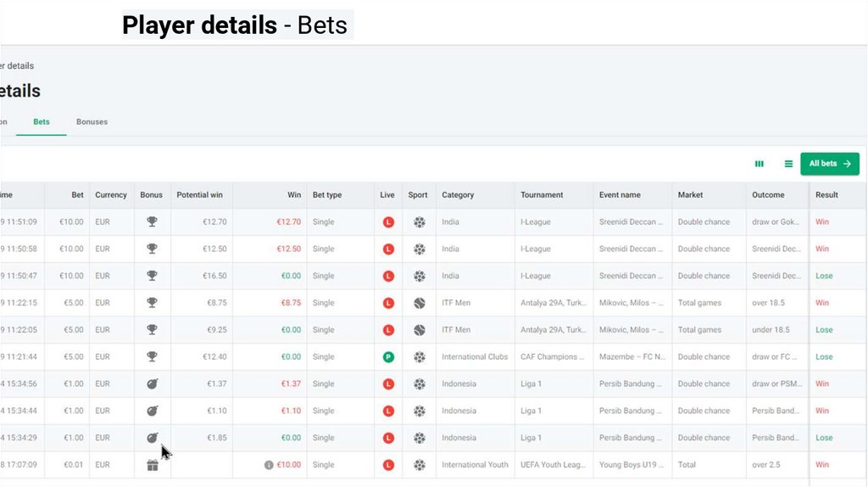
Task: Click football sport icon in CAF Champions row
Action: tap(420, 357)
